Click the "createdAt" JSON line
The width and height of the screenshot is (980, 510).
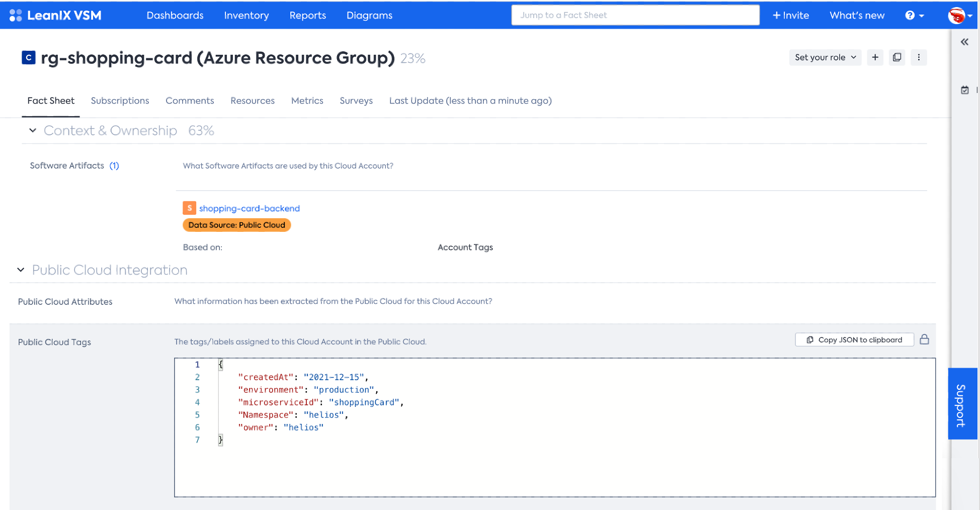click(x=303, y=377)
